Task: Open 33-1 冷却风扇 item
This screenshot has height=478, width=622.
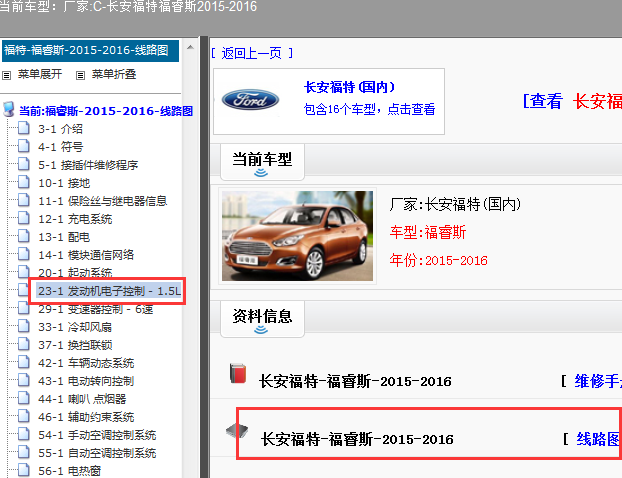Action: click(x=75, y=327)
